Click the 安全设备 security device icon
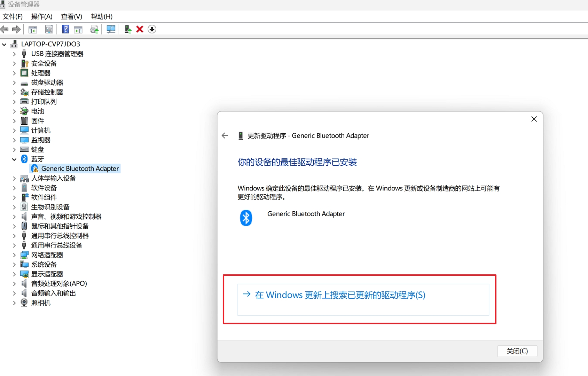The height and width of the screenshot is (376, 588). [x=24, y=63]
